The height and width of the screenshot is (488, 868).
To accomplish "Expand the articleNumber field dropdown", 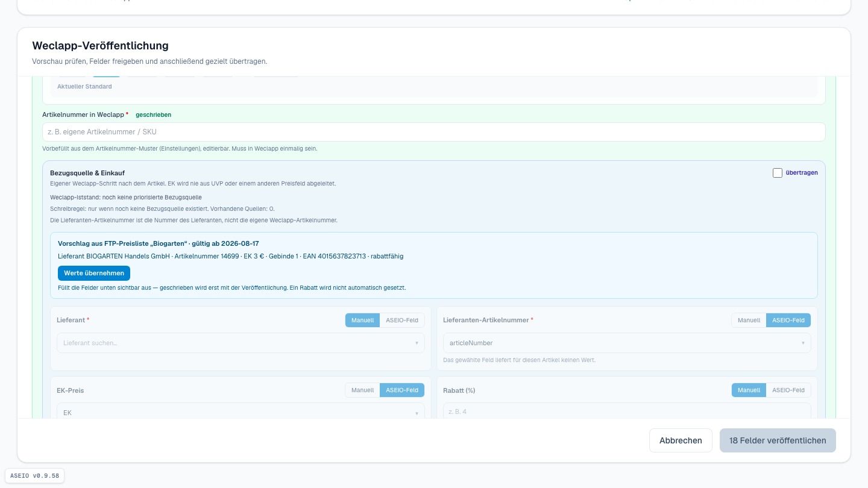I will [627, 343].
